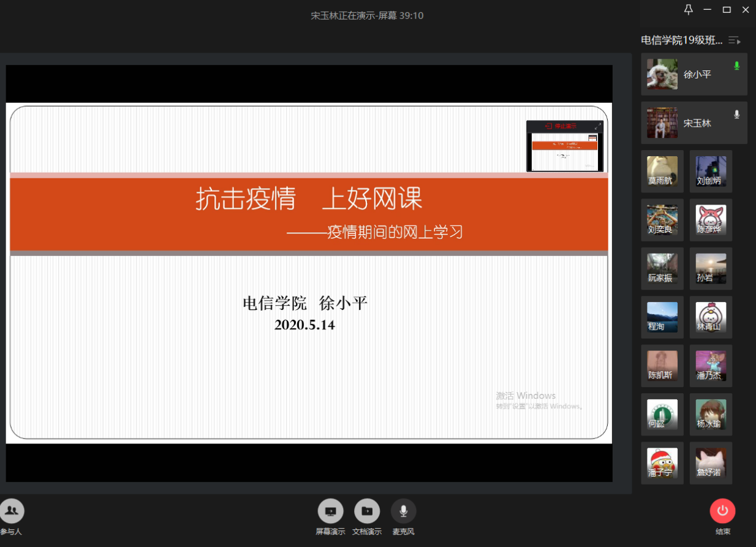Screen dimensions: 756x547
Task: Click 潘子宁's Santa hat avatar
Action: pyautogui.click(x=662, y=463)
